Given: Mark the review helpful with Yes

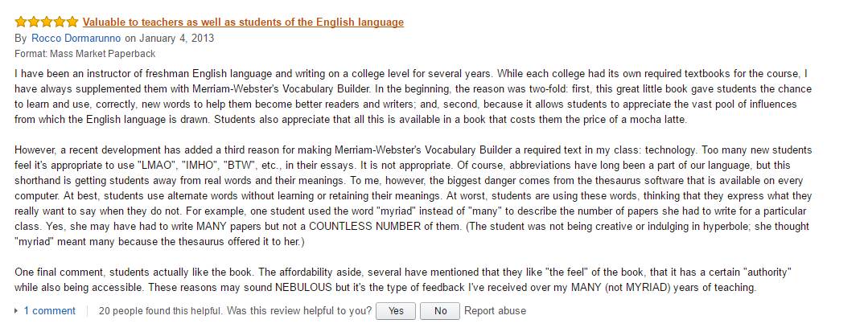Looking at the screenshot, I should tap(396, 311).
